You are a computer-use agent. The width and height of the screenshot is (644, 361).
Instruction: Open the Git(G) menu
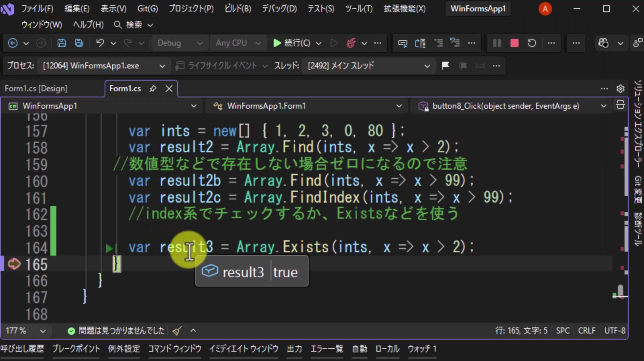[148, 9]
